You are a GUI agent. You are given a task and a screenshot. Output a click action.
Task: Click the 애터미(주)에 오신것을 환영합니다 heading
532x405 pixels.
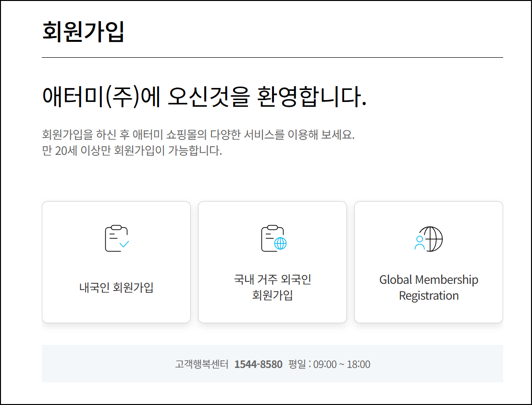click(204, 97)
